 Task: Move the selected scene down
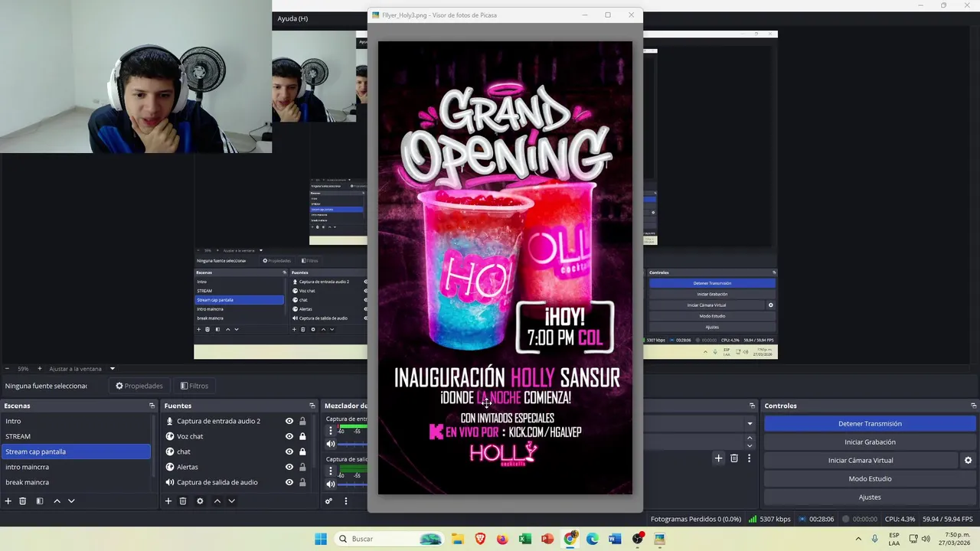point(71,501)
